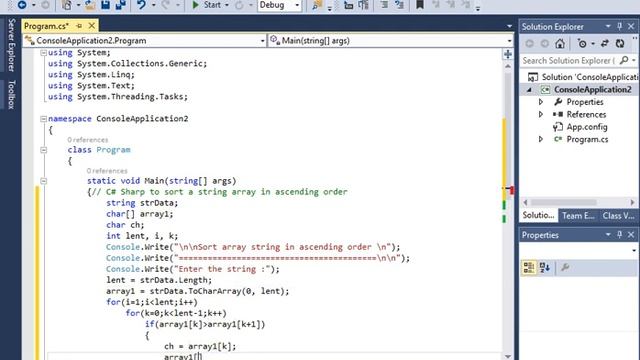Click the Categorized view icon in Properties
Screen dimensions: 640x360
coord(529,268)
